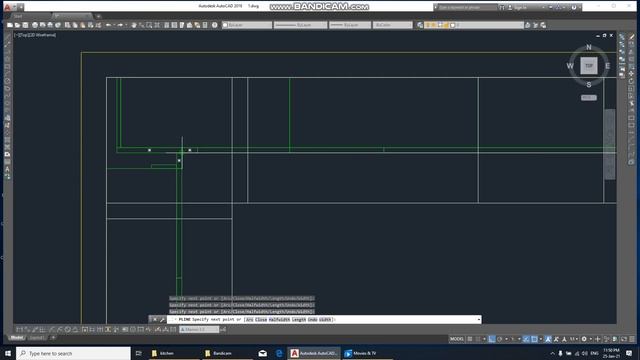
Task: Open the AutoCAD application menu button
Action: 7,7
